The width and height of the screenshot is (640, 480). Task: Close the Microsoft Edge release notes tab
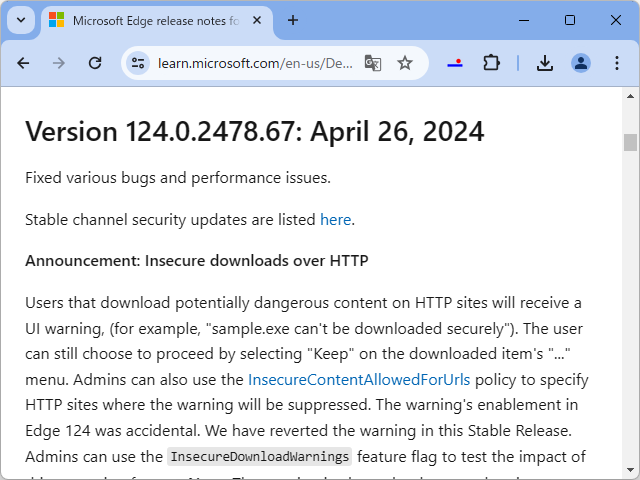pyautogui.click(x=257, y=20)
